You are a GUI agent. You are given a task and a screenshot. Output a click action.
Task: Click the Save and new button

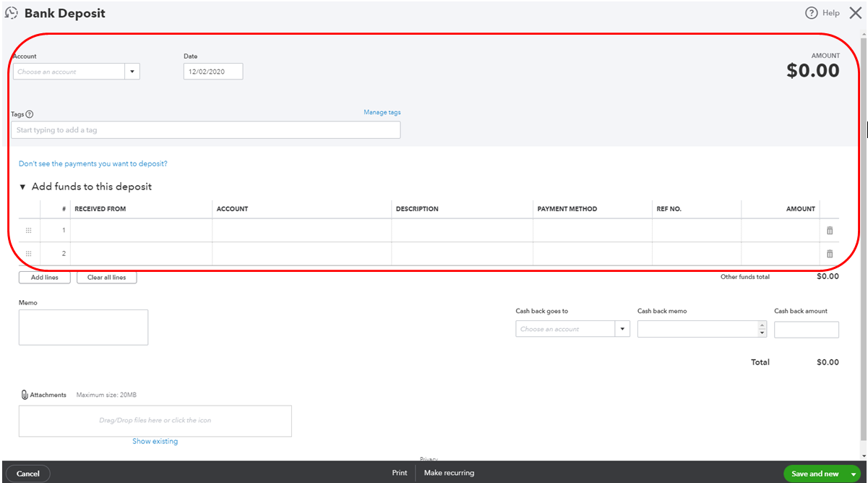point(815,474)
